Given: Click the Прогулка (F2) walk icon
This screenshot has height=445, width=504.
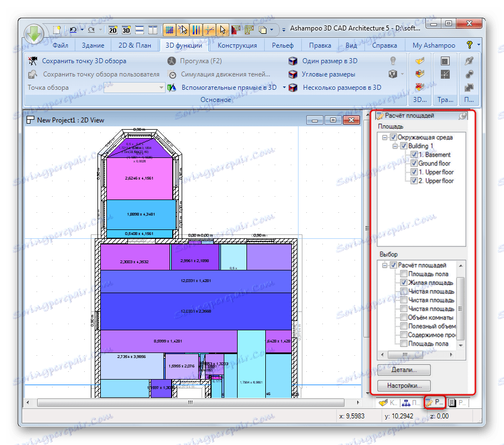Looking at the screenshot, I should 173,61.
